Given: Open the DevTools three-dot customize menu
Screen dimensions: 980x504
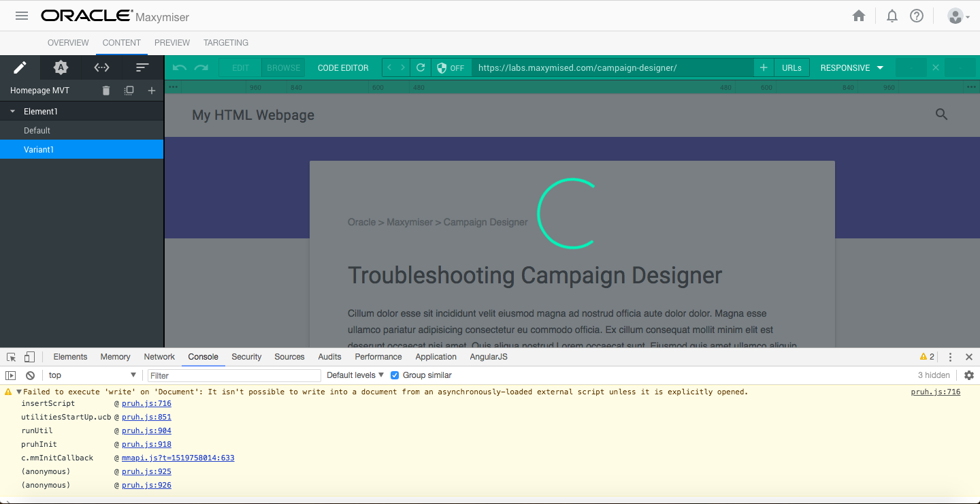Looking at the screenshot, I should [x=950, y=357].
